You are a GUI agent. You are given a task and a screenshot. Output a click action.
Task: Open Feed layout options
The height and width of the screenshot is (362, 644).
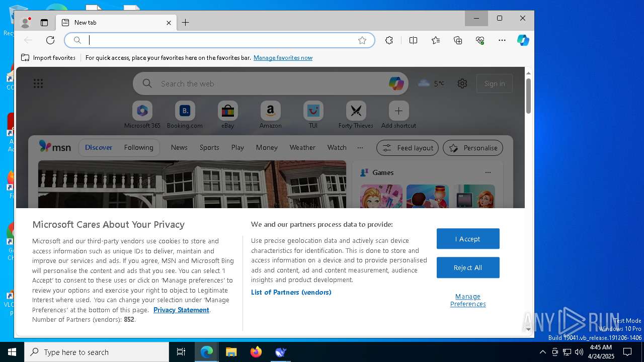point(408,148)
